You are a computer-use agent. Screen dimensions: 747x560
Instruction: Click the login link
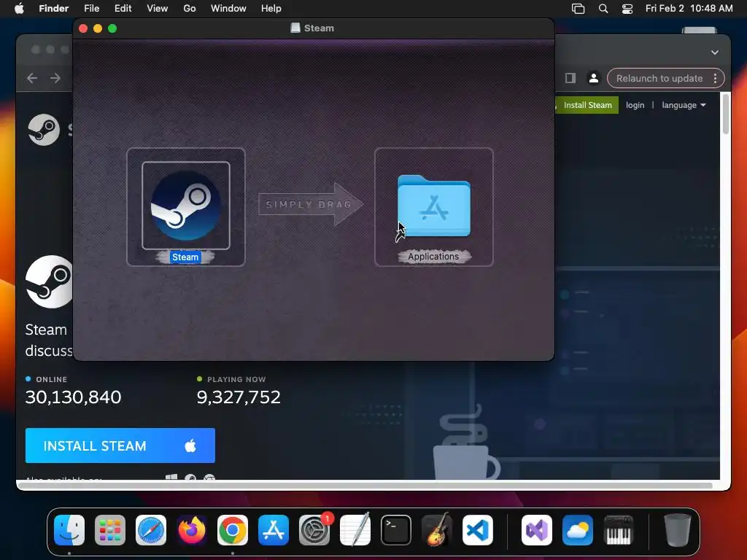click(635, 105)
